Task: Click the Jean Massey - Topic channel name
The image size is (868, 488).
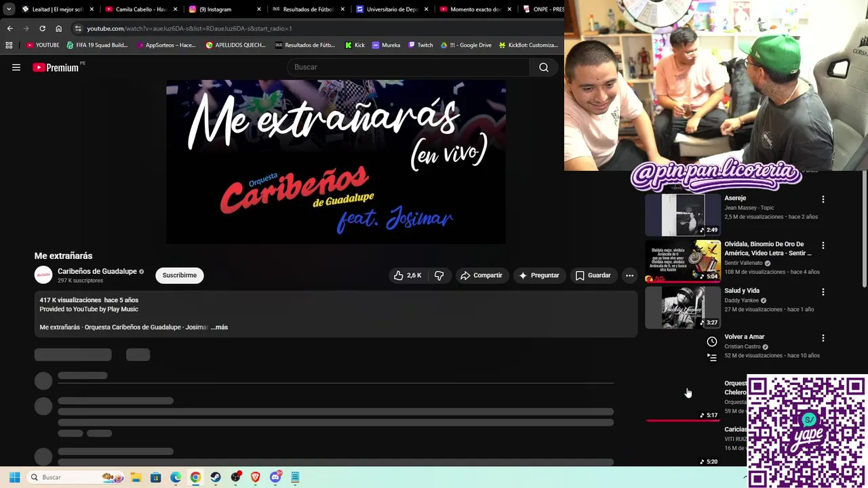Action: point(749,208)
